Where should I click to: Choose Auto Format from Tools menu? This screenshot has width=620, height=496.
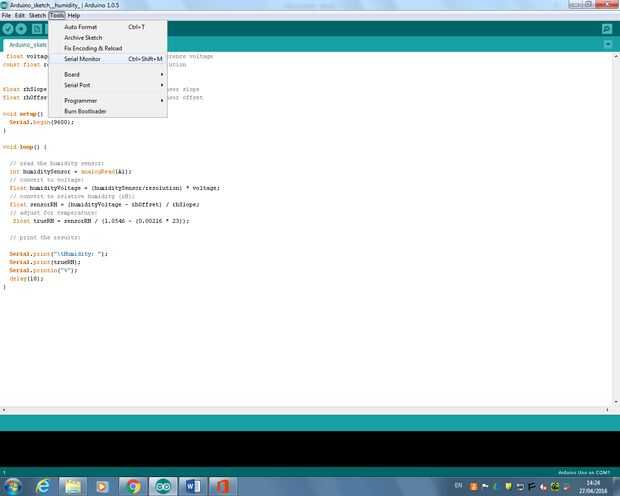tap(108, 27)
